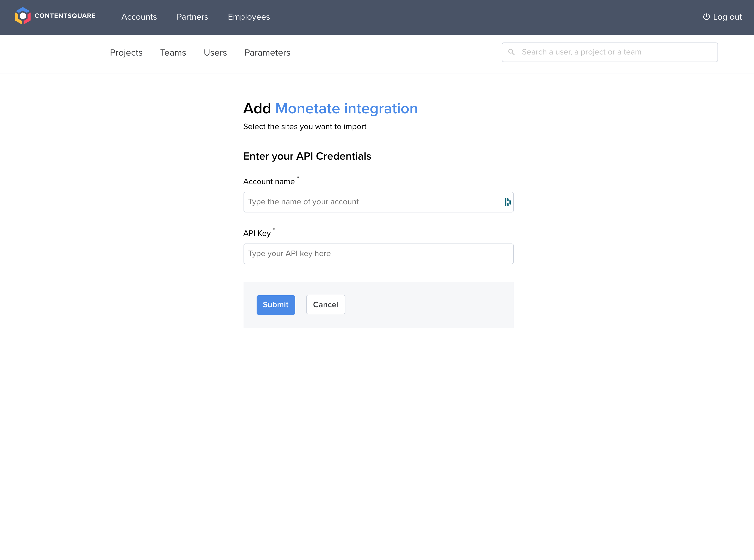754x560 pixels.
Task: Click the power icon beside Log out
Action: click(706, 17)
